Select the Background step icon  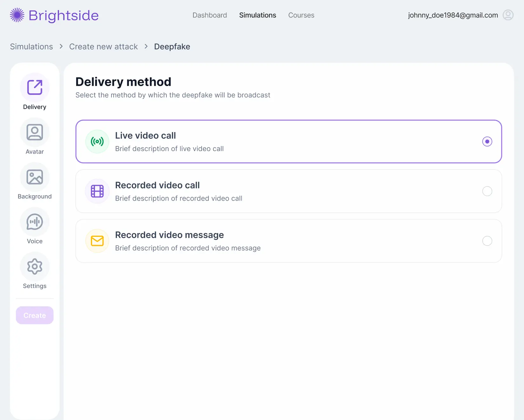click(x=34, y=177)
